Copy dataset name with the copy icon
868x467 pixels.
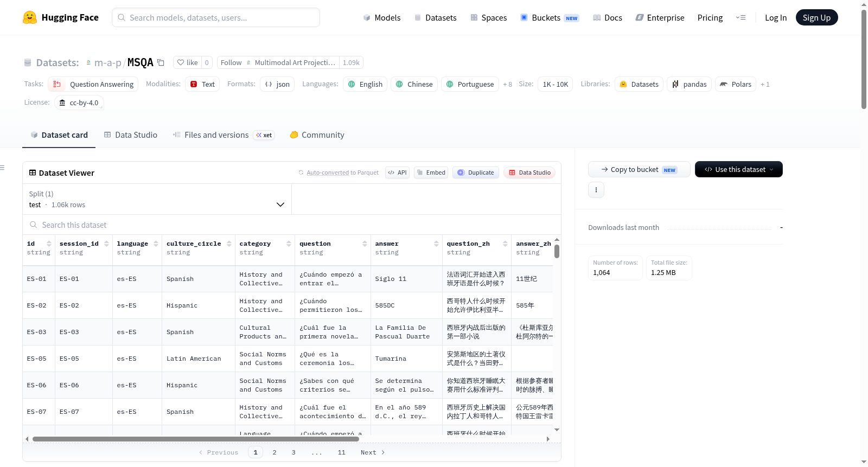click(x=161, y=62)
